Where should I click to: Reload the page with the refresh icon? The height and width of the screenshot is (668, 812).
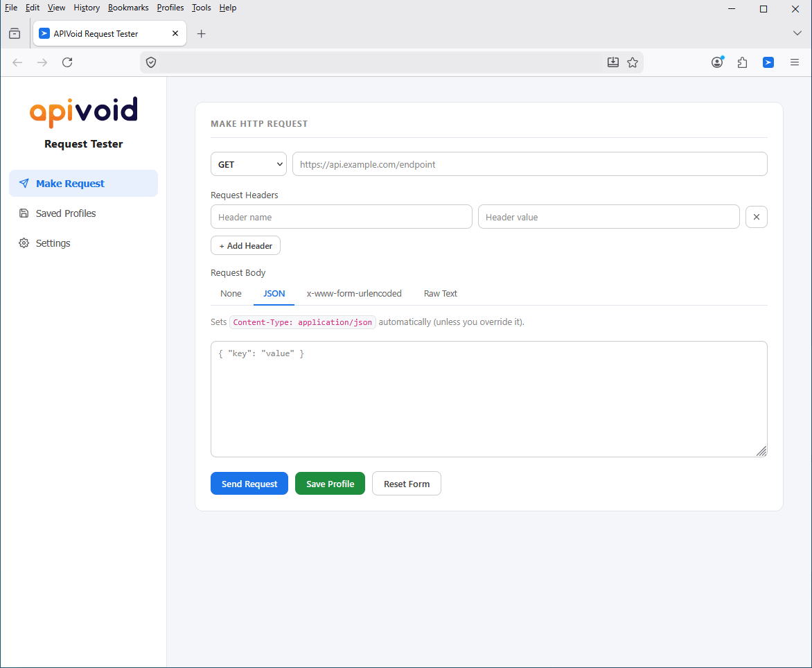pos(67,62)
